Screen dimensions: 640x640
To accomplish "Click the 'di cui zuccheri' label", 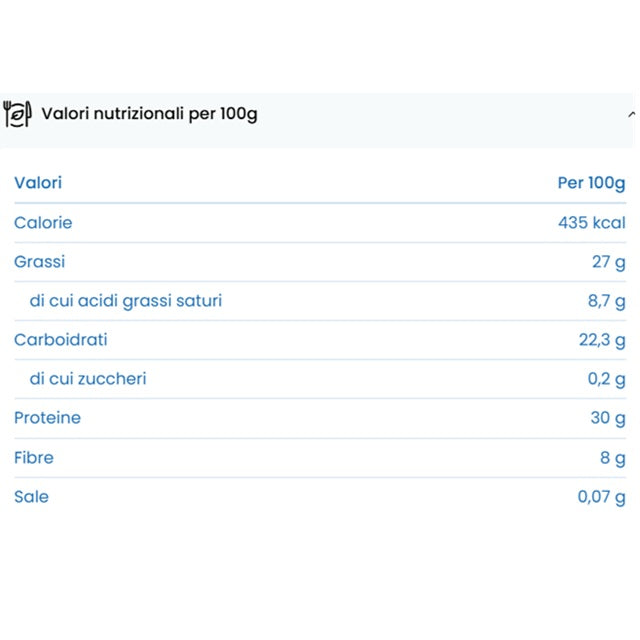I will [x=88, y=379].
